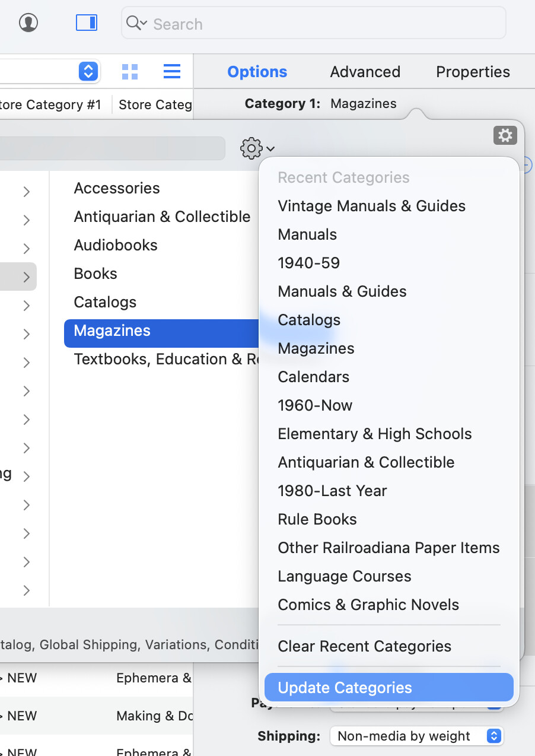Select Vintage Manuals & Guides recent category

click(371, 206)
